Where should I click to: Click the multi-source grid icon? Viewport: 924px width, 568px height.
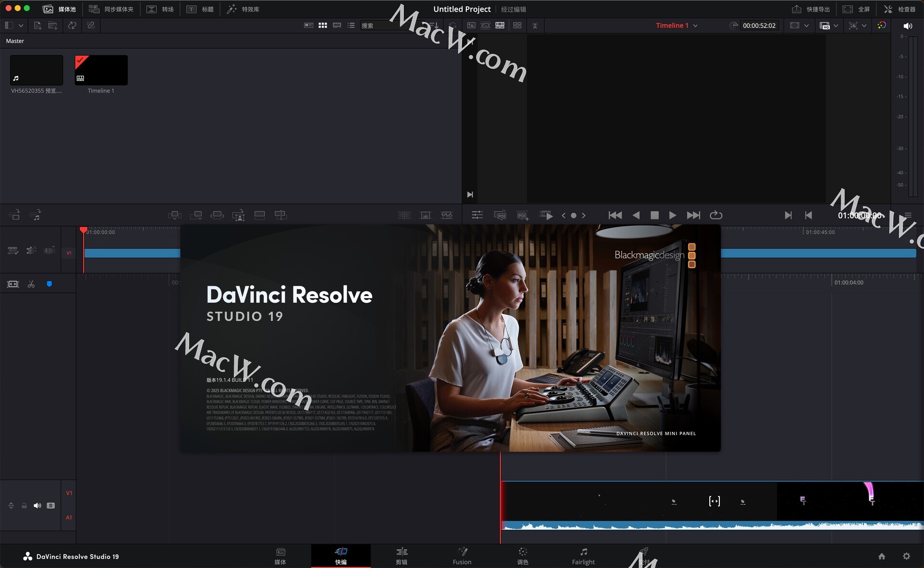pos(517,25)
